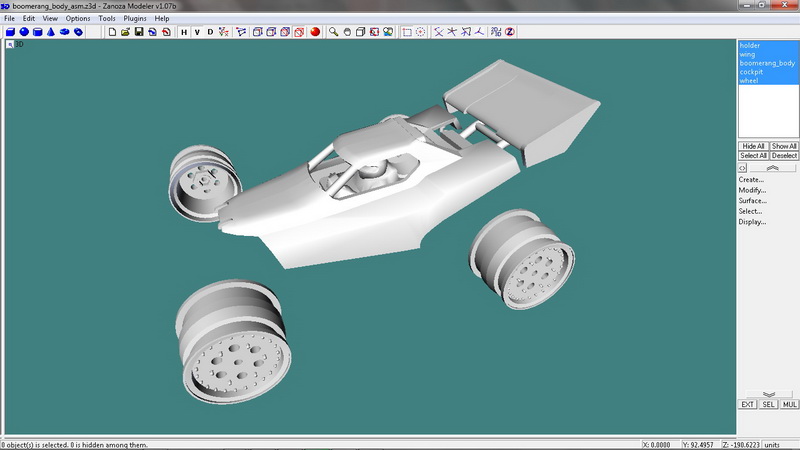800x450 pixels.
Task: Toggle the H axis constraint button
Action: pyautogui.click(x=183, y=32)
